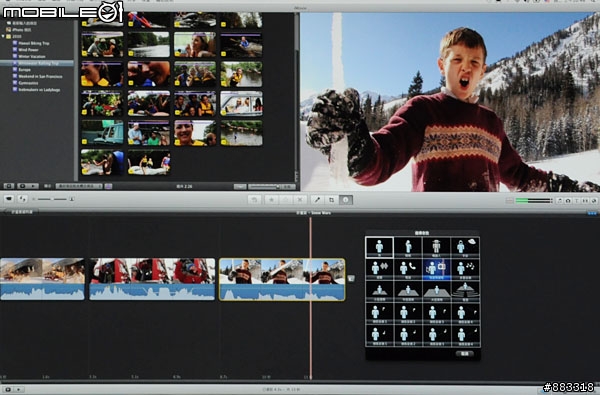Screen dimensions: 600x395
Task: Open Weekend in San Francisco event
Action: pyautogui.click(x=40, y=76)
